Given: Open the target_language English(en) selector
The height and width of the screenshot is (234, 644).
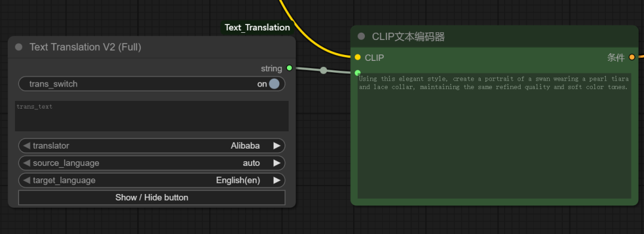Looking at the screenshot, I should pos(238,180).
